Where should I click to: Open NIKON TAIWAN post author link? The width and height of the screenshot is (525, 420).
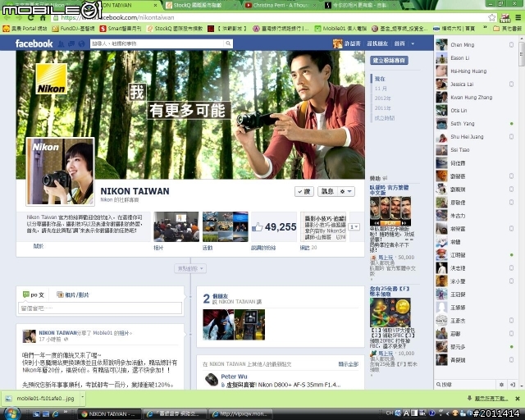pos(58,333)
